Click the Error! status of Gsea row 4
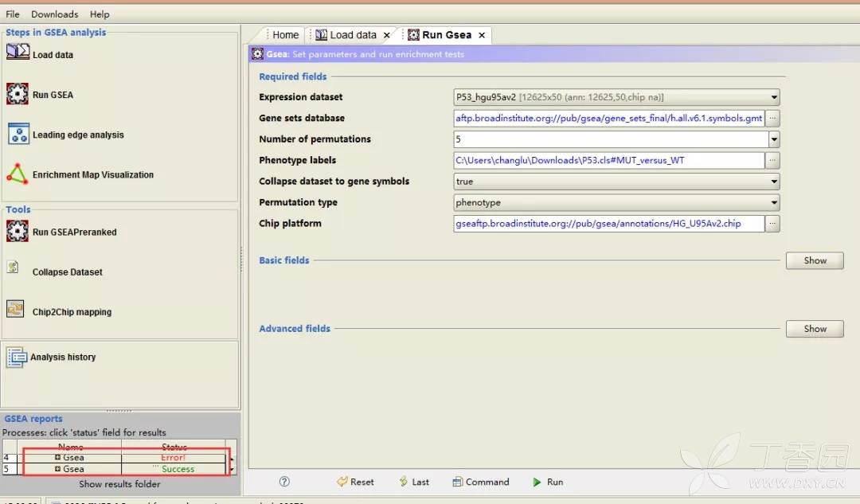Image resolution: width=860 pixels, height=504 pixels. [x=174, y=457]
